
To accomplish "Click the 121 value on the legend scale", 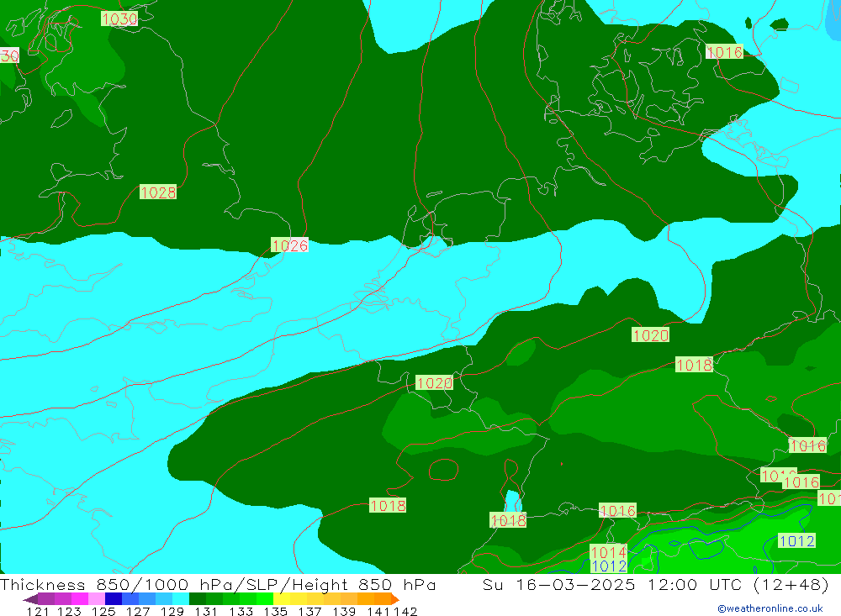I will point(37,611).
